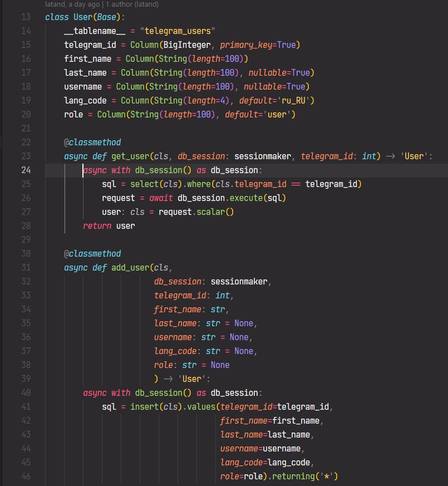Viewport: 448px width, 486px height.
Task: Click "scalar" method call on line 27
Action: coord(211,212)
